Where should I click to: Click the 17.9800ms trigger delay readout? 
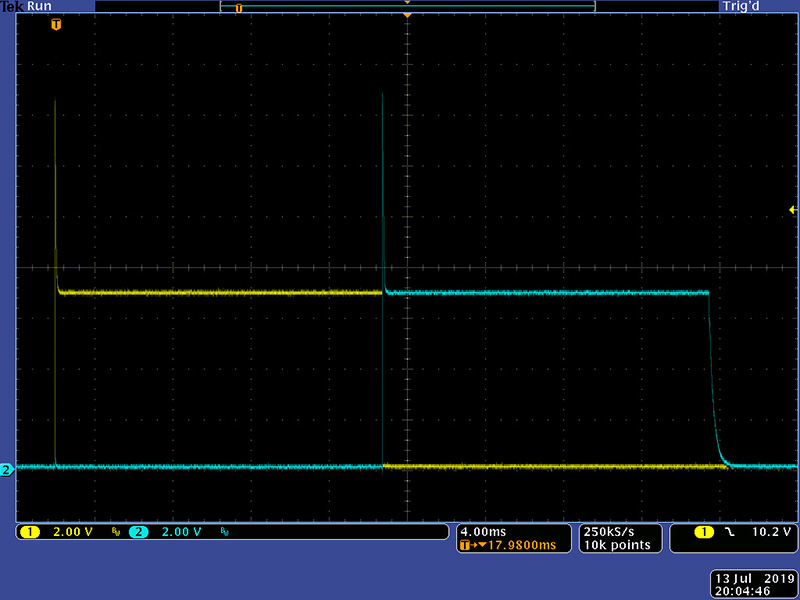pos(522,545)
